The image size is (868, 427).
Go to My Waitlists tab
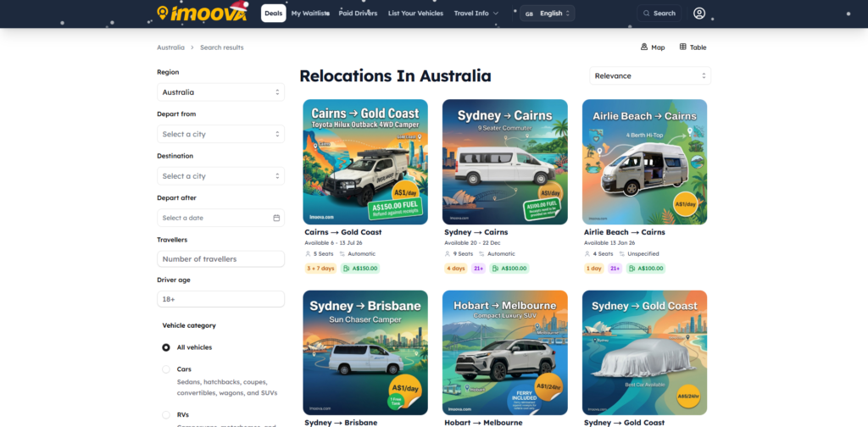(310, 14)
